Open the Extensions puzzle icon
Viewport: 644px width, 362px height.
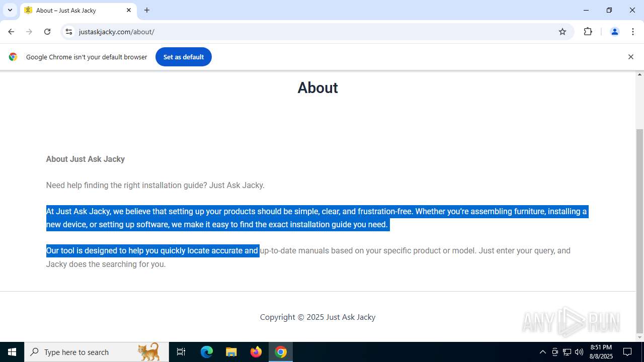(x=588, y=32)
